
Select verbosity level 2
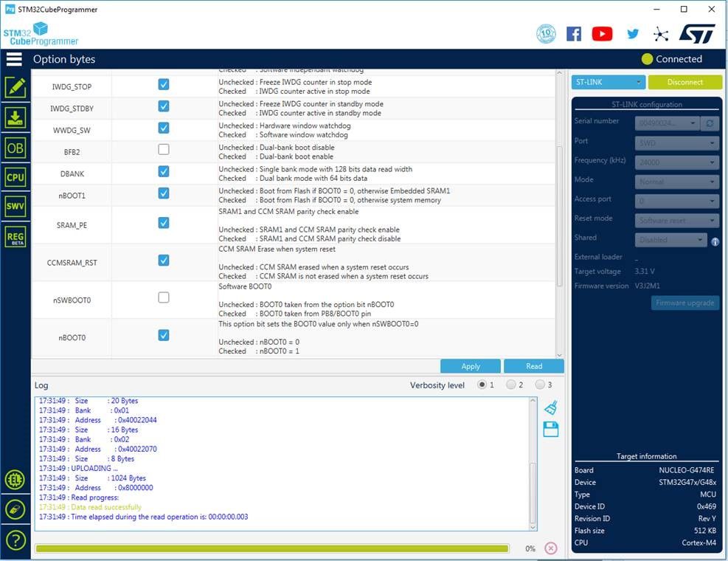510,385
